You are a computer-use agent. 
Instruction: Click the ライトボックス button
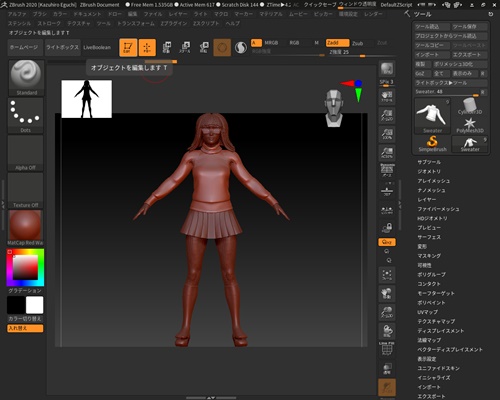(62, 47)
